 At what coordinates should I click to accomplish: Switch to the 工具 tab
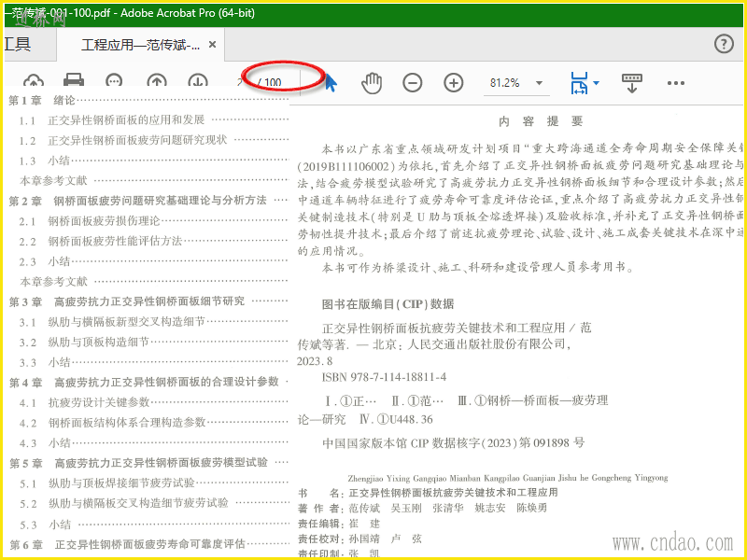[18, 44]
